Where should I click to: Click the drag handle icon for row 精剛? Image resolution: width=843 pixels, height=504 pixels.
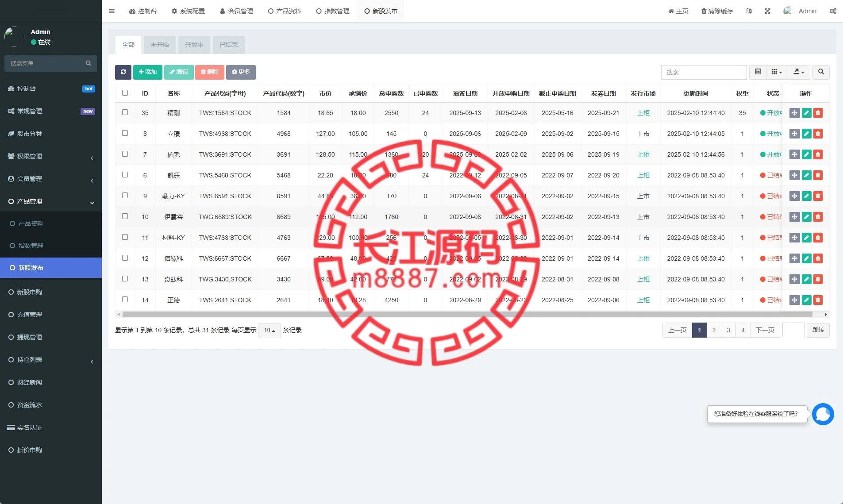point(794,113)
